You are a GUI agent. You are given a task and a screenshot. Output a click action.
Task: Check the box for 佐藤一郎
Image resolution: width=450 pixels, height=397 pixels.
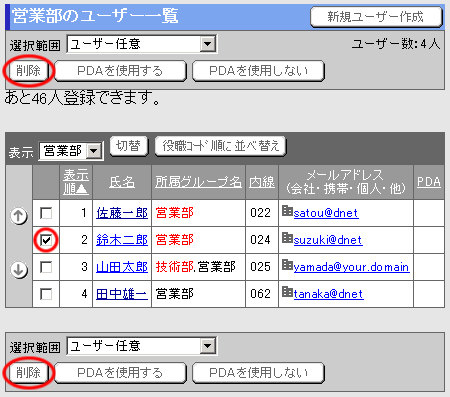click(46, 213)
